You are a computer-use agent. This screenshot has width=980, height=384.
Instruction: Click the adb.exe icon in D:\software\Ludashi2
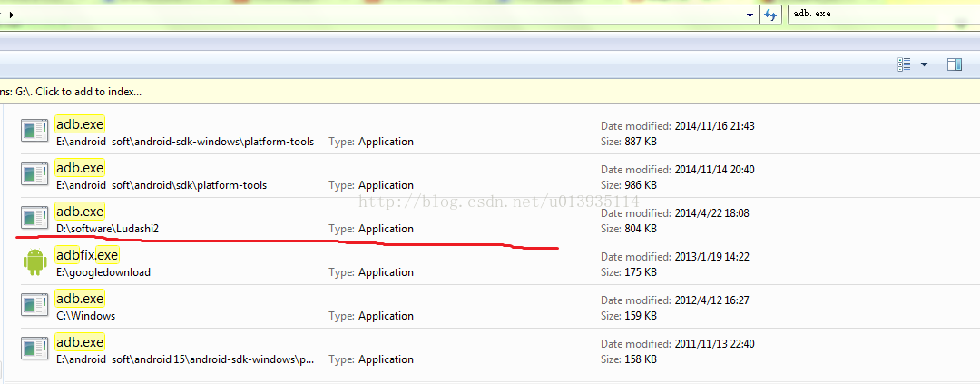[34, 218]
